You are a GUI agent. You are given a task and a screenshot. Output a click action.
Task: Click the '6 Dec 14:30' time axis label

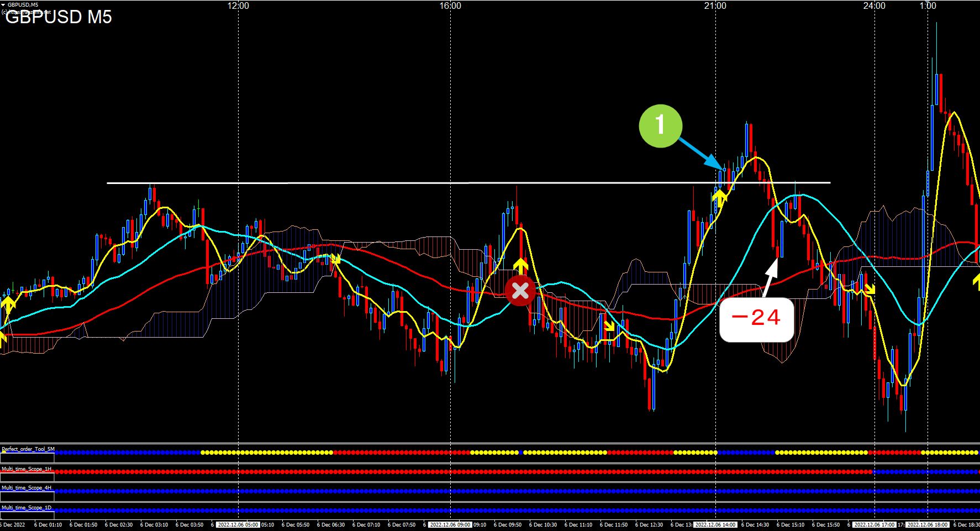click(x=755, y=525)
